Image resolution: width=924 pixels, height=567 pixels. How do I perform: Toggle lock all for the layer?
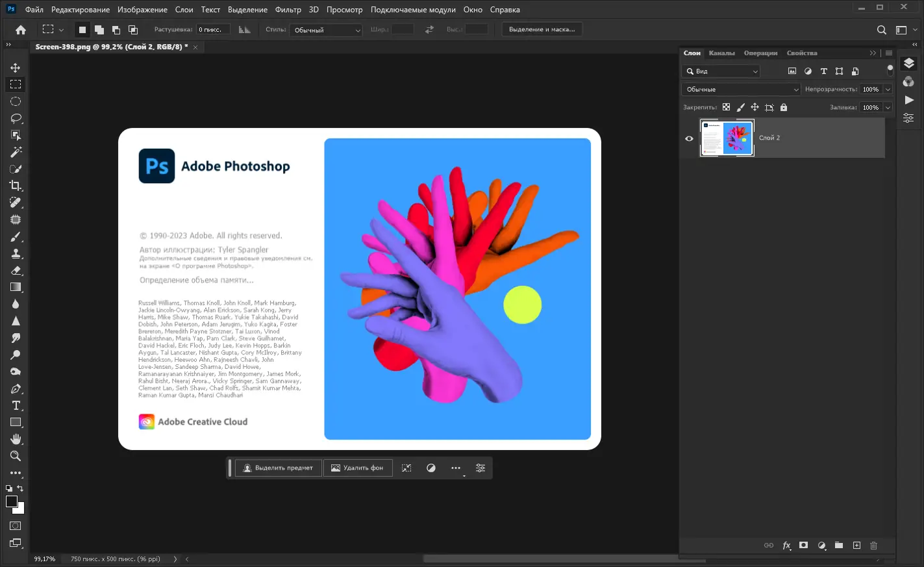point(784,108)
